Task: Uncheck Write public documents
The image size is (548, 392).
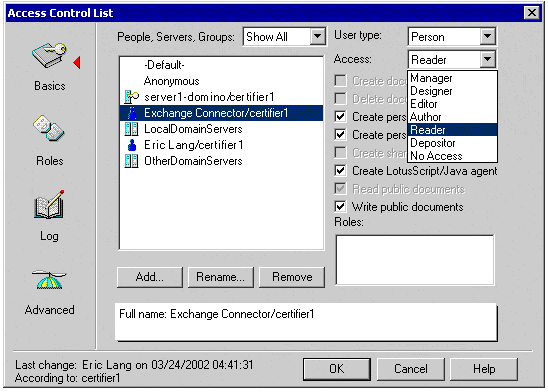Action: pos(340,206)
